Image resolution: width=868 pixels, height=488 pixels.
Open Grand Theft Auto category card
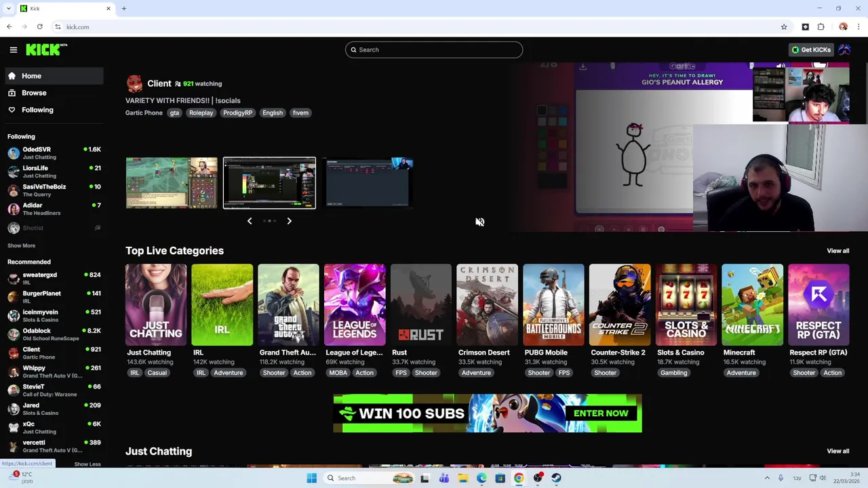tap(288, 305)
